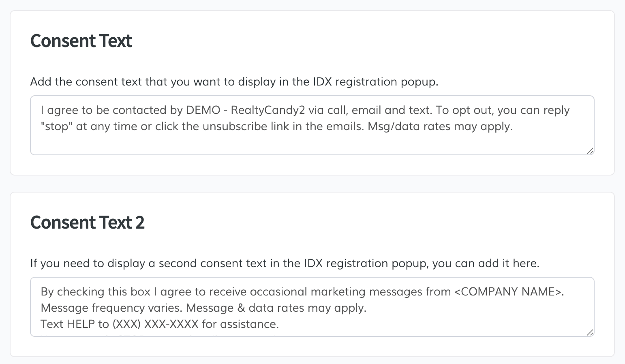This screenshot has height=364, width=625.
Task: Grab the Consent Text textarea resize handle
Action: [x=590, y=151]
